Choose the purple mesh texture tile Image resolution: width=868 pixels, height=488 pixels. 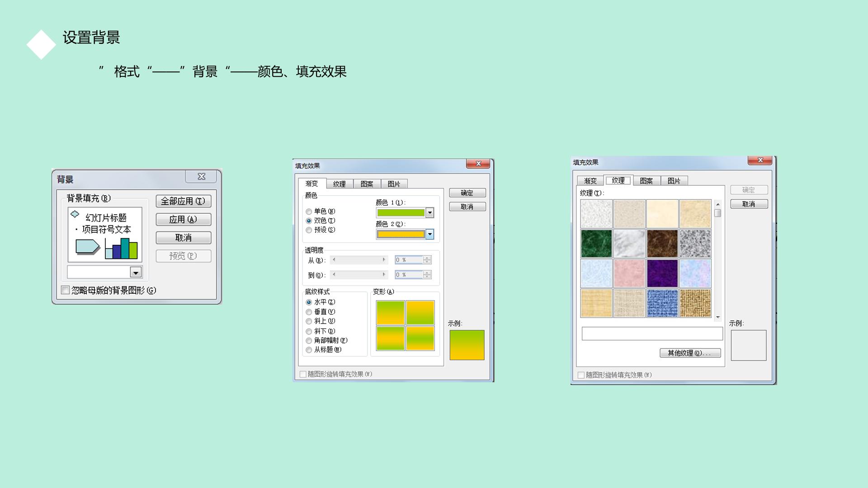pos(662,273)
